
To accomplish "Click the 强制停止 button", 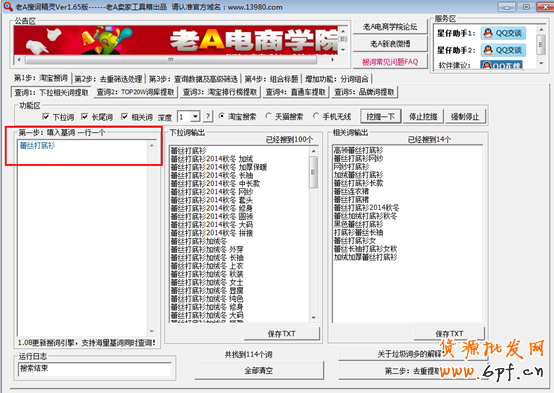I will pyautogui.click(x=465, y=116).
